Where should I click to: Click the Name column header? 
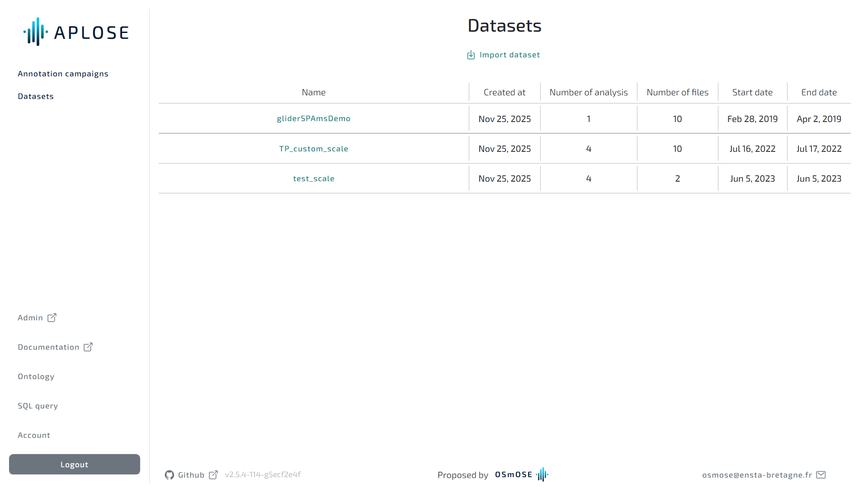click(x=313, y=92)
